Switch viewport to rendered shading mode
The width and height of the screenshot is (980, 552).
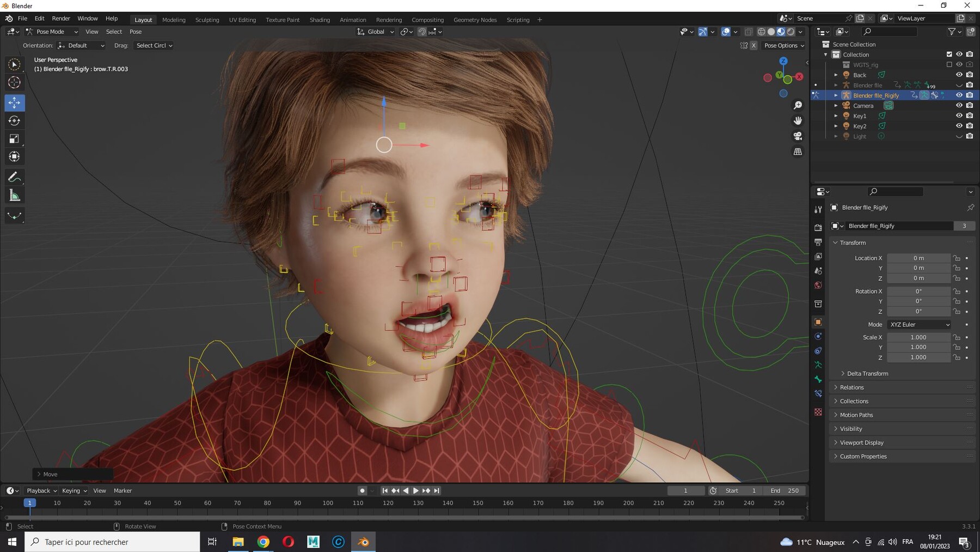click(x=791, y=32)
